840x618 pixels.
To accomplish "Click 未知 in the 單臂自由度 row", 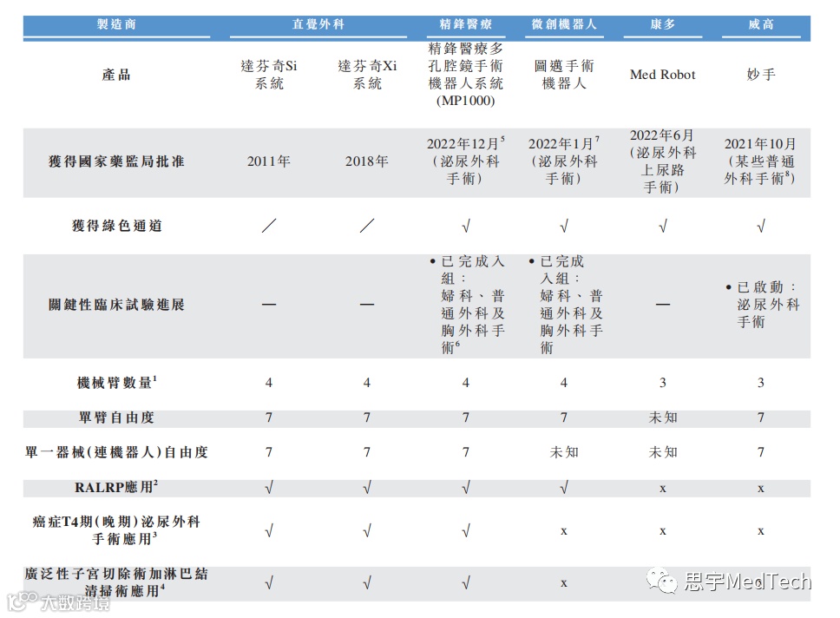I will pyautogui.click(x=663, y=417).
